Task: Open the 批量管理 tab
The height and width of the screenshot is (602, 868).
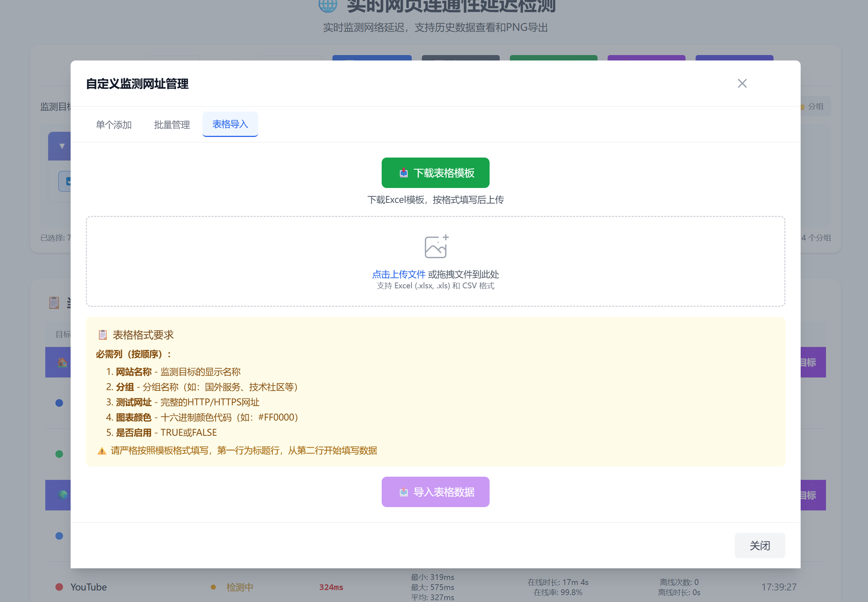Action: [172, 125]
